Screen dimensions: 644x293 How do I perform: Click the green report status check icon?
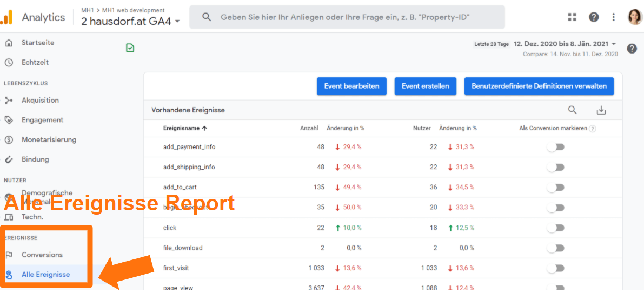130,48
